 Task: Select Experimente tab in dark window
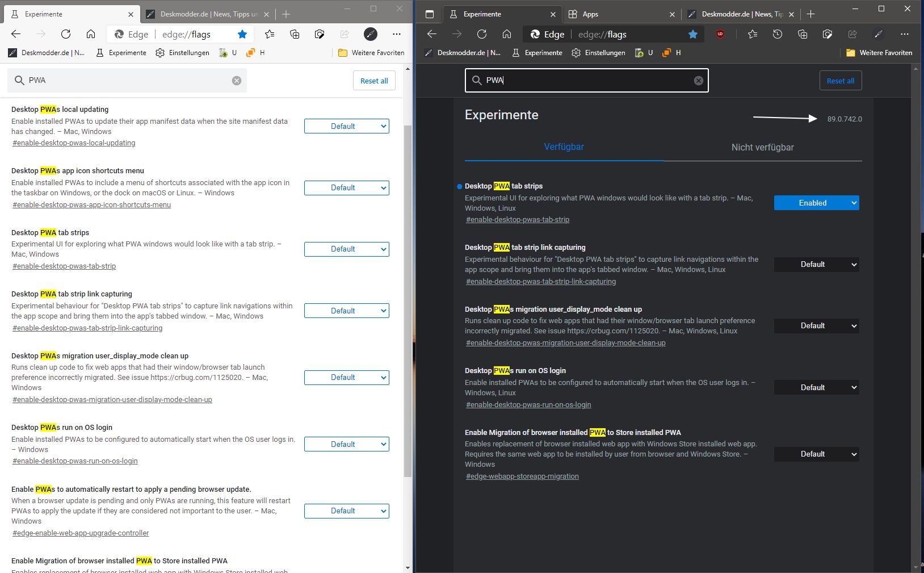point(501,14)
